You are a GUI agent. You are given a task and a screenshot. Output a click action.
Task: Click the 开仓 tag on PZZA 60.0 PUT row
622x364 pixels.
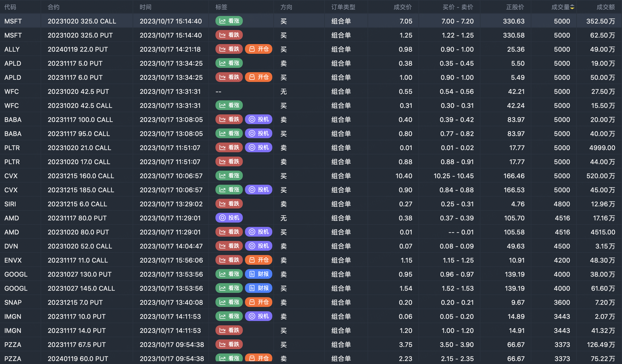(258, 358)
